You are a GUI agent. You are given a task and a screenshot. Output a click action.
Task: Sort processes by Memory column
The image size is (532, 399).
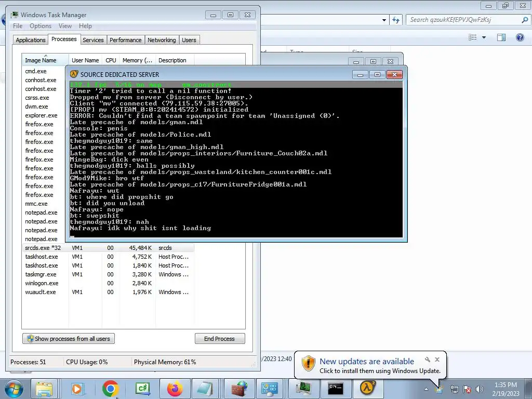137,60
